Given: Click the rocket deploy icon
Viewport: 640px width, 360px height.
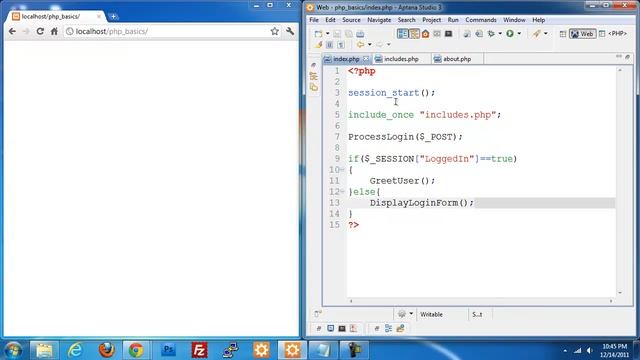Looking at the screenshot, I should click(x=536, y=34).
